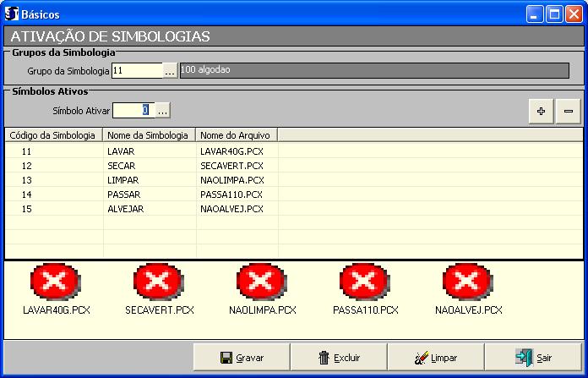This screenshot has width=588, height=378.
Task: Click the SECAVERT.PCX red X image
Action: pyautogui.click(x=159, y=282)
